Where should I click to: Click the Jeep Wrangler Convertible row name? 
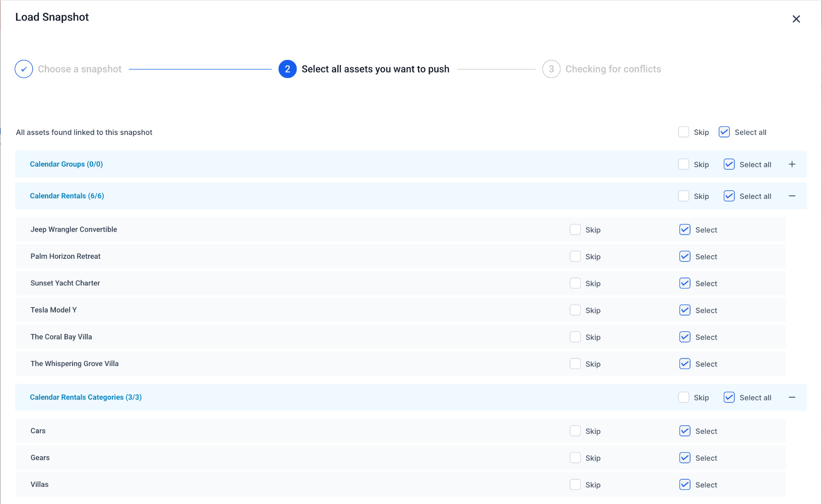74,230
